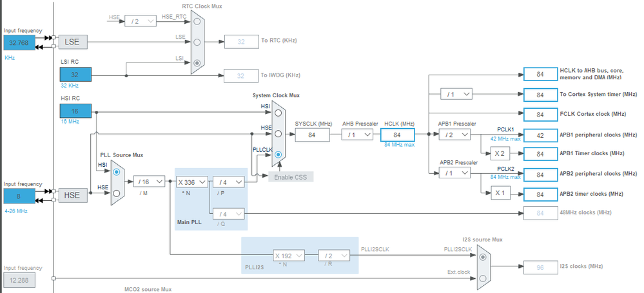Click the 'MCO2 source Mux' label
Image resolution: width=644 pixels, height=293 pixels.
pos(148,289)
